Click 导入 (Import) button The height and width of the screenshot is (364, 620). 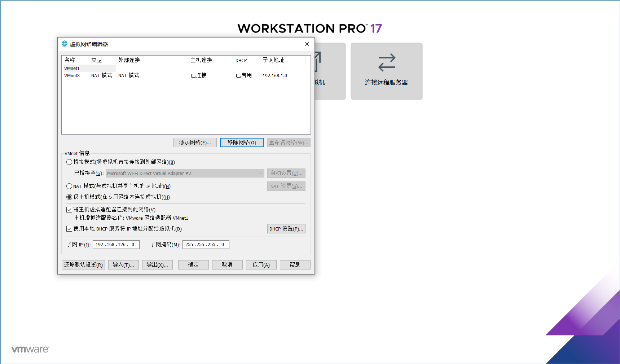coord(123,265)
